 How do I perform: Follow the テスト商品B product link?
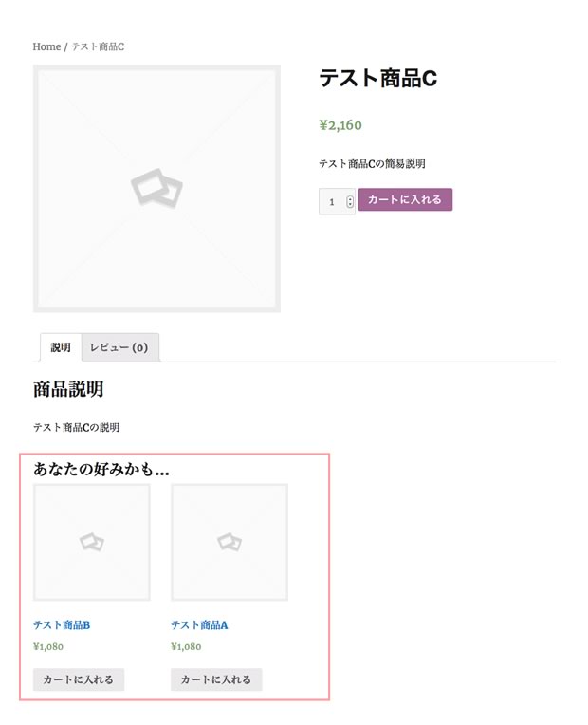[x=62, y=625]
